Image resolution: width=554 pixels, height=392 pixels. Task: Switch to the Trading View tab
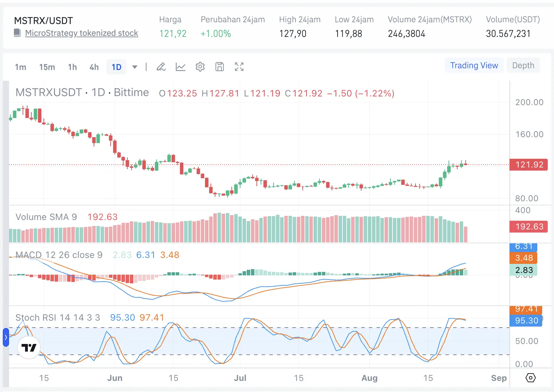474,65
